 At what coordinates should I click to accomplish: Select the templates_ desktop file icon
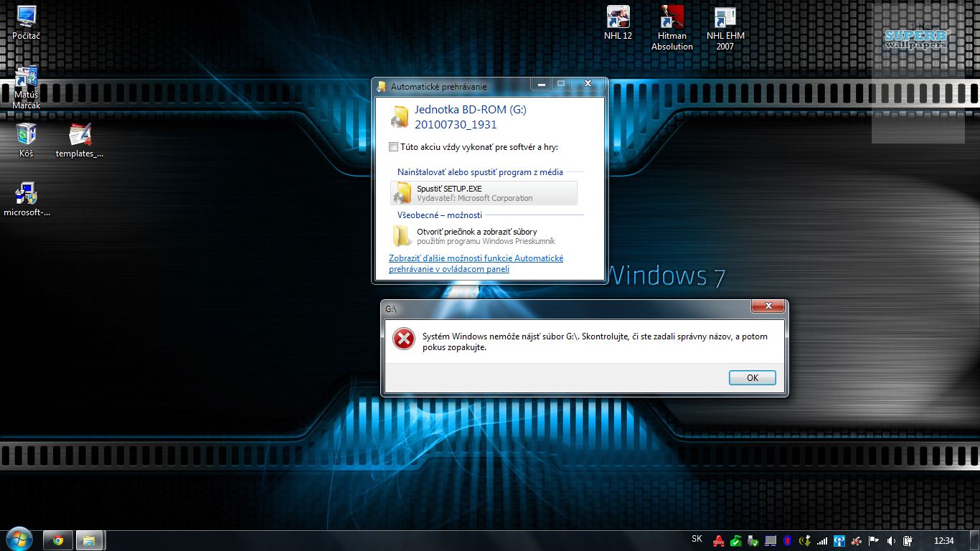click(80, 140)
